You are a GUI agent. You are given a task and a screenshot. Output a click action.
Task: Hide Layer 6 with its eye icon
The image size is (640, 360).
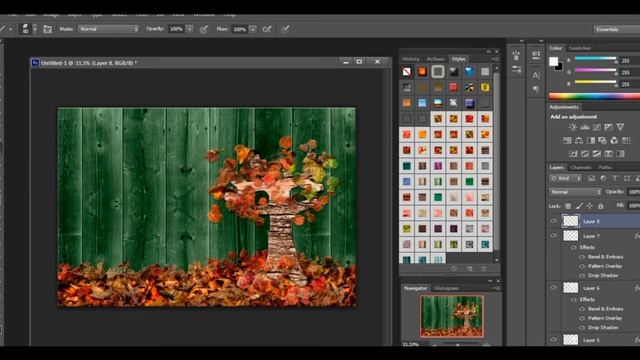tap(553, 288)
